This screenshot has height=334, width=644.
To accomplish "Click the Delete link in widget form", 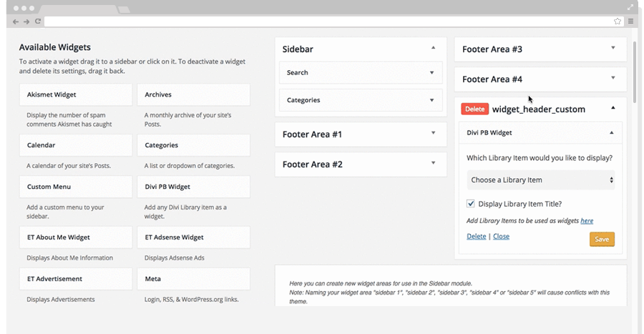I will [x=477, y=236].
